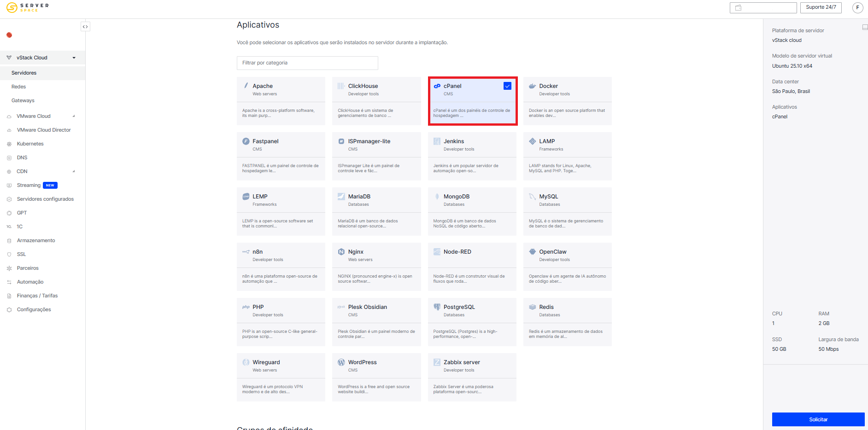The height and width of the screenshot is (430, 868).
Task: Expand the CDN submenu
Action: pos(74,171)
